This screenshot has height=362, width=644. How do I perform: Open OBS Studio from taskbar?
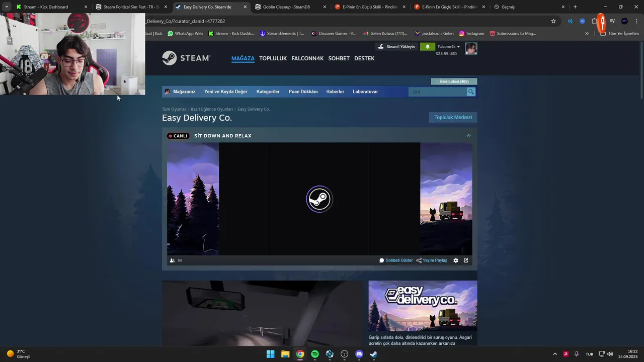[x=344, y=354]
